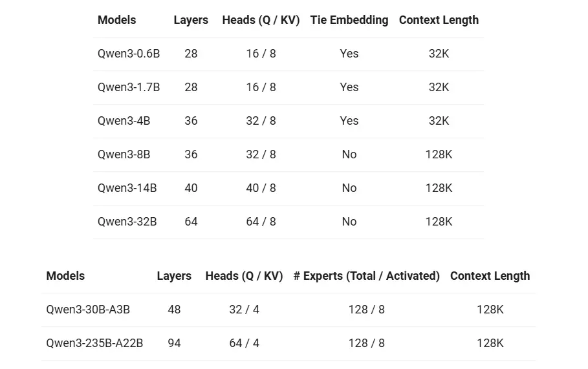Viewport: 588px width, 369px height.
Task: Click on the Qwen3-4B model name
Action: pyautogui.click(x=124, y=121)
